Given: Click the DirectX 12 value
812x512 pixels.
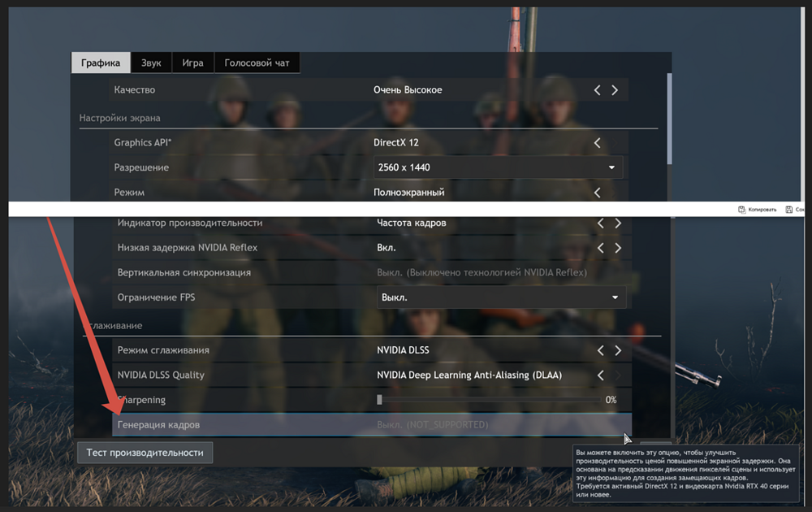Looking at the screenshot, I should pos(396,142).
